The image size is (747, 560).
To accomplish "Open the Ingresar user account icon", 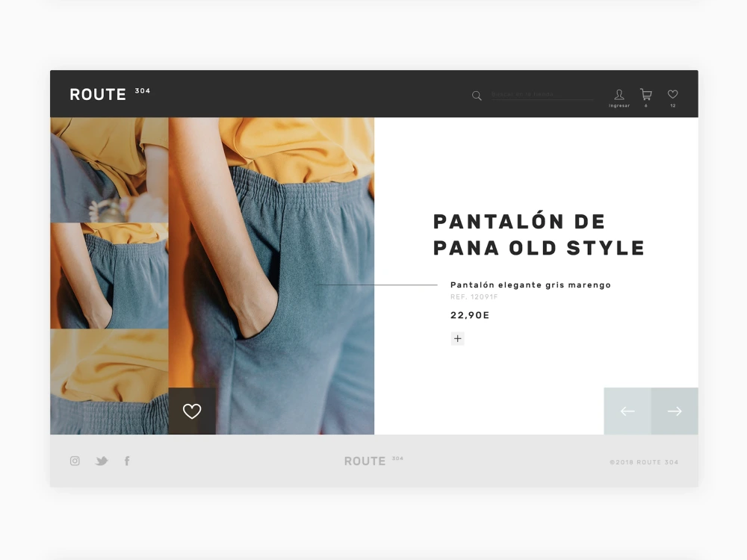I will pyautogui.click(x=619, y=94).
